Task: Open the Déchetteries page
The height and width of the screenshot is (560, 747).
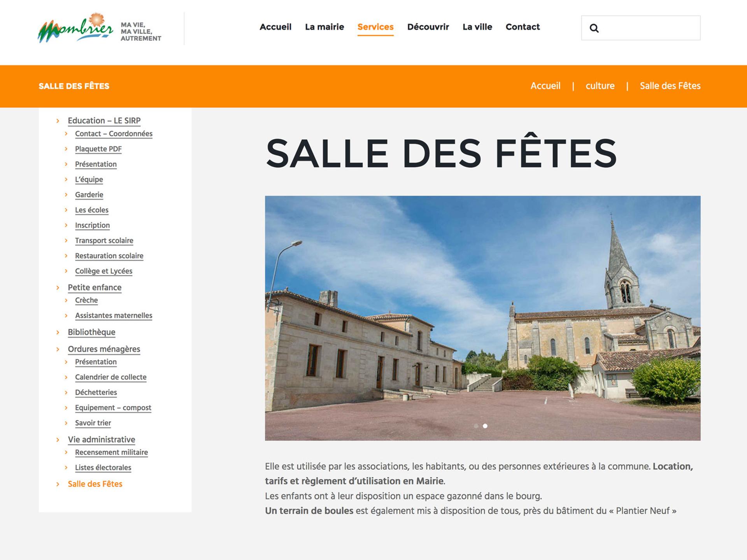Action: pyautogui.click(x=96, y=392)
